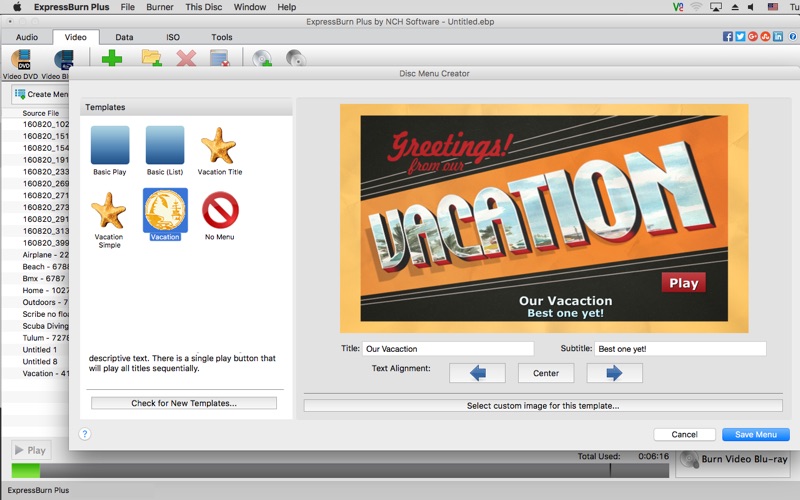Choose the No Menu template icon

[220, 210]
